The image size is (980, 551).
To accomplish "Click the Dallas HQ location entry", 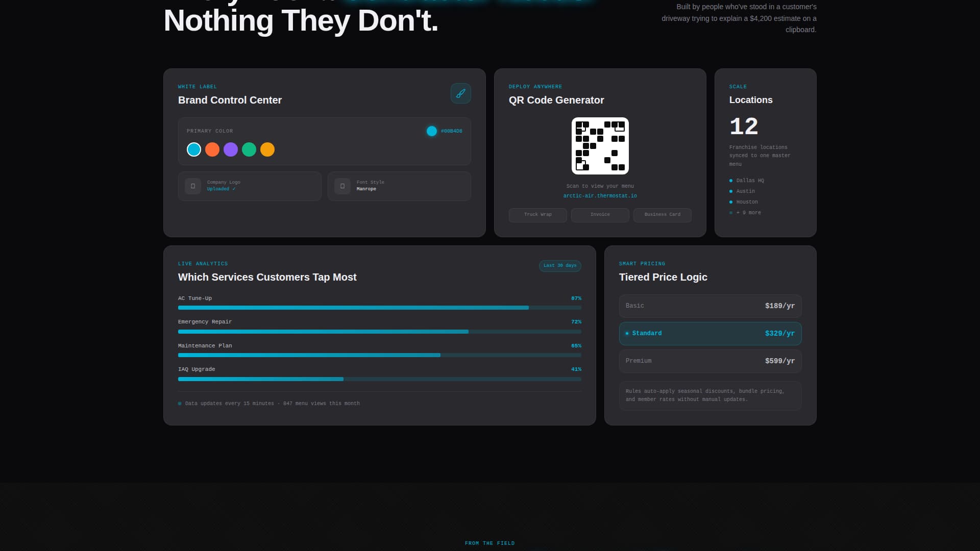I will [x=747, y=181].
